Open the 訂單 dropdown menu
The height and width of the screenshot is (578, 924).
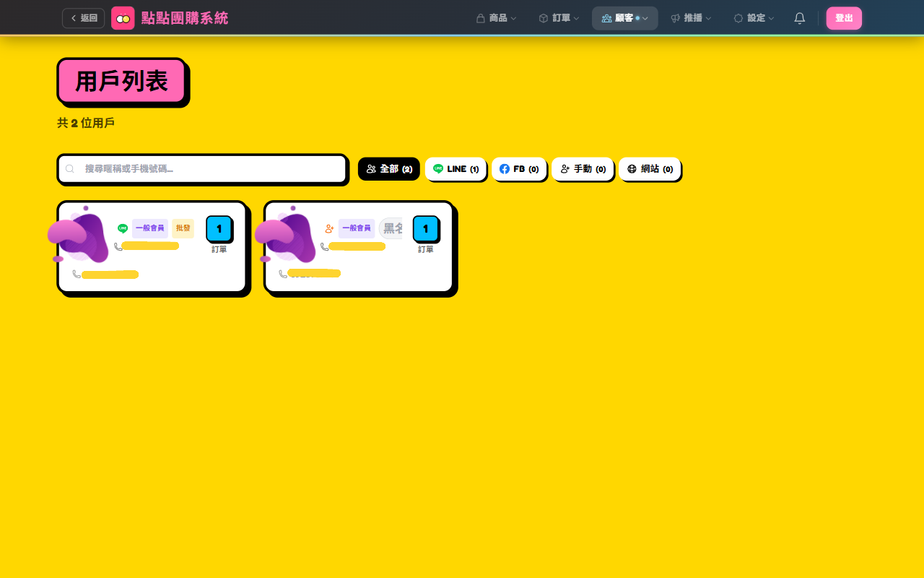[x=559, y=18]
